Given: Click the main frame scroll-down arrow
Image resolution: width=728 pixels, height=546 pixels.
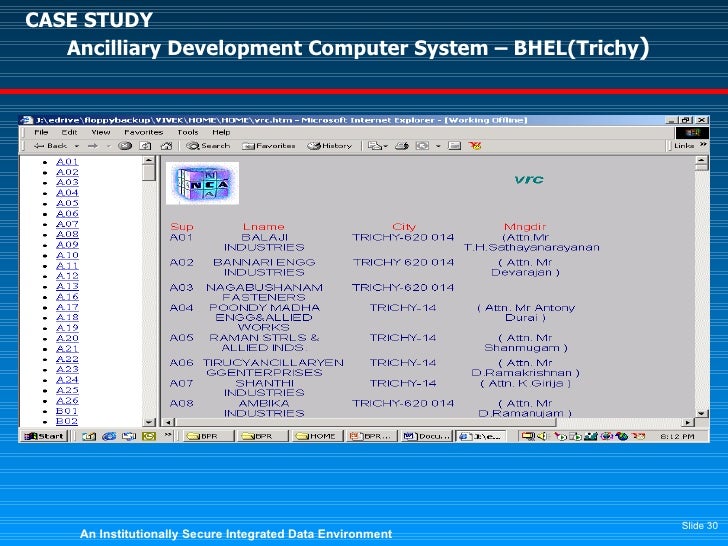Looking at the screenshot, I should tap(702, 413).
